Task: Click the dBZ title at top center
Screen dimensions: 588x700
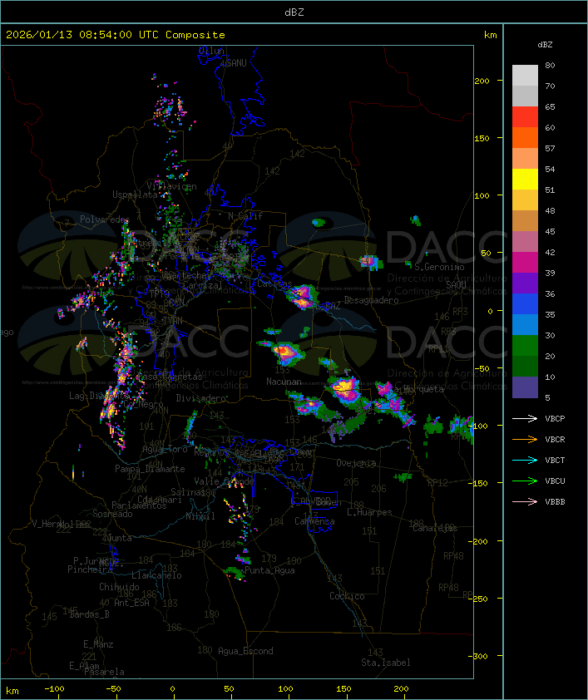Action: coord(294,12)
